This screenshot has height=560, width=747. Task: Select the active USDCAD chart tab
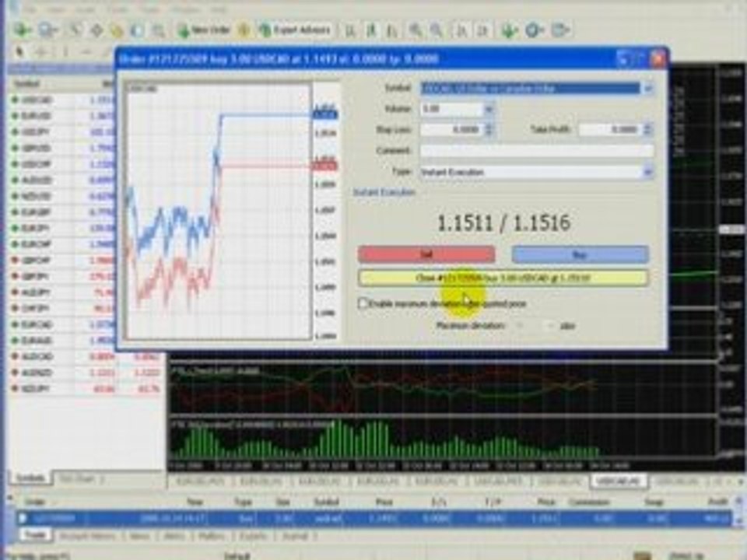618,481
